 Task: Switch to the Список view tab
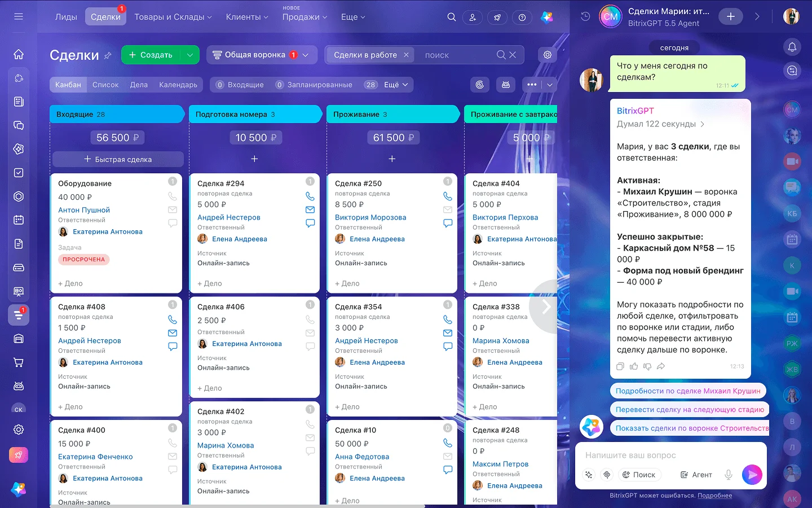pyautogui.click(x=105, y=85)
